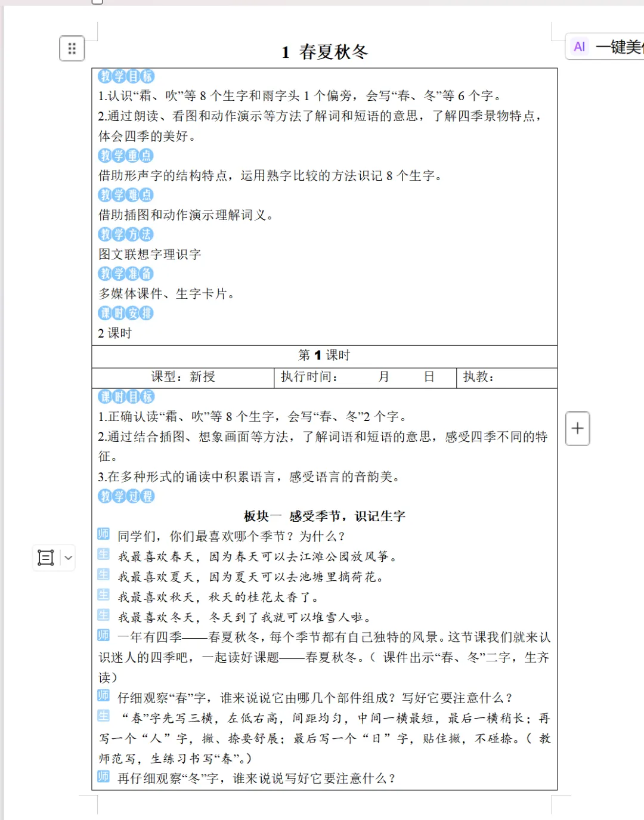Viewport: 644px width, 820px height.
Task: Click the 课时安排 heading badge
Action: pyautogui.click(x=126, y=313)
